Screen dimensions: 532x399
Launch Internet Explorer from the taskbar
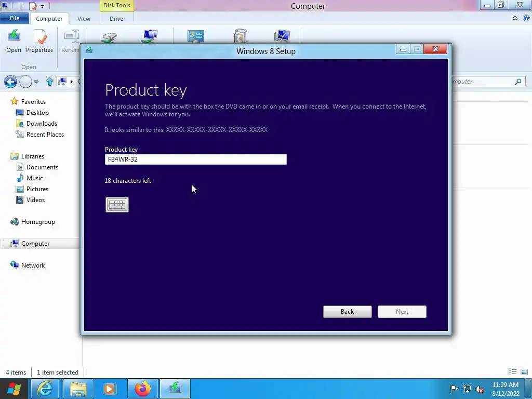[45, 389]
